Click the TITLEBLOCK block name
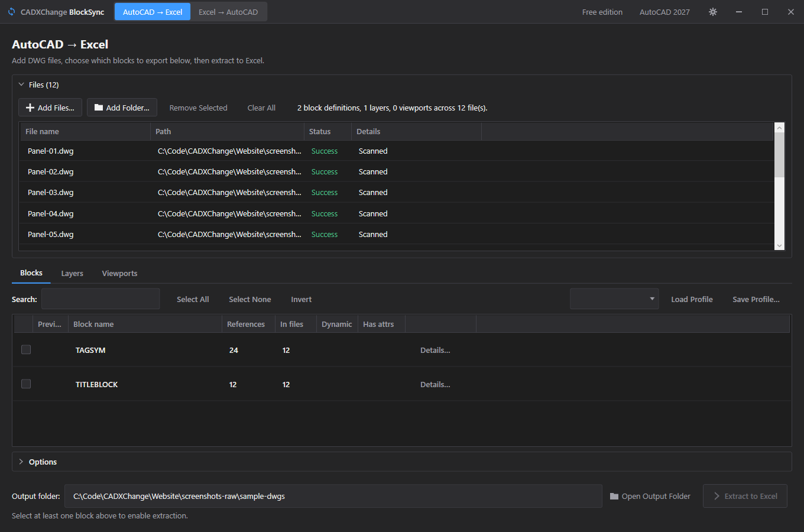Viewport: 804px width, 532px height. [96, 384]
